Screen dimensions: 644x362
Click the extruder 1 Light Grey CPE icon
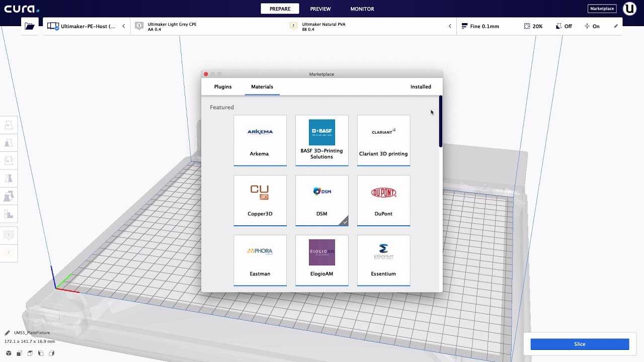[x=139, y=26]
